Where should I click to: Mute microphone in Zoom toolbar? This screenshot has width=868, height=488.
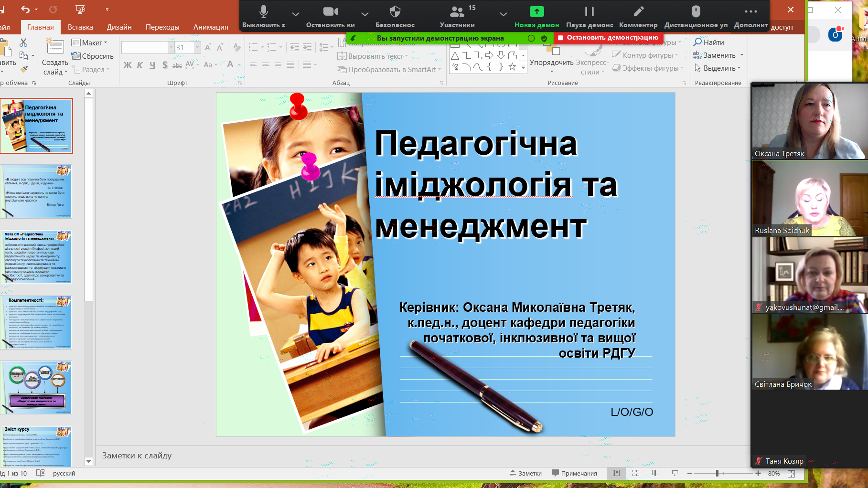coord(263,16)
